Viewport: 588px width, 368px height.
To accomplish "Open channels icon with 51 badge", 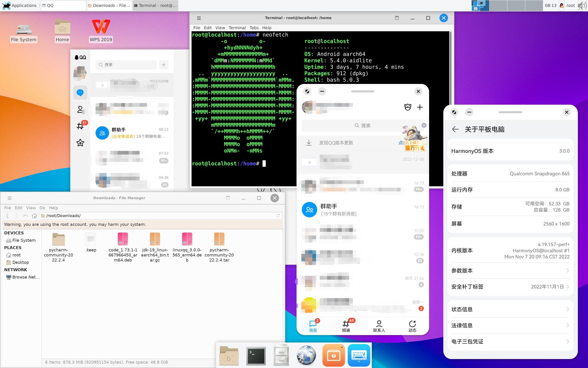I will (80, 126).
